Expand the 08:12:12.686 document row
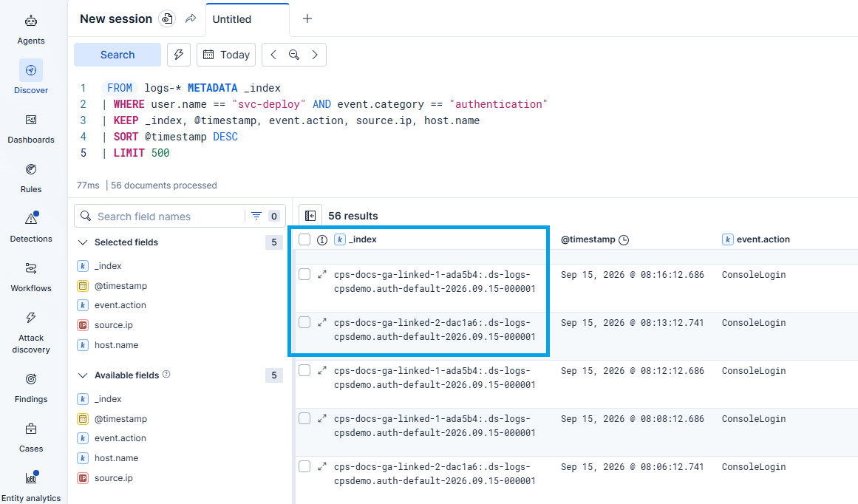 click(x=322, y=370)
